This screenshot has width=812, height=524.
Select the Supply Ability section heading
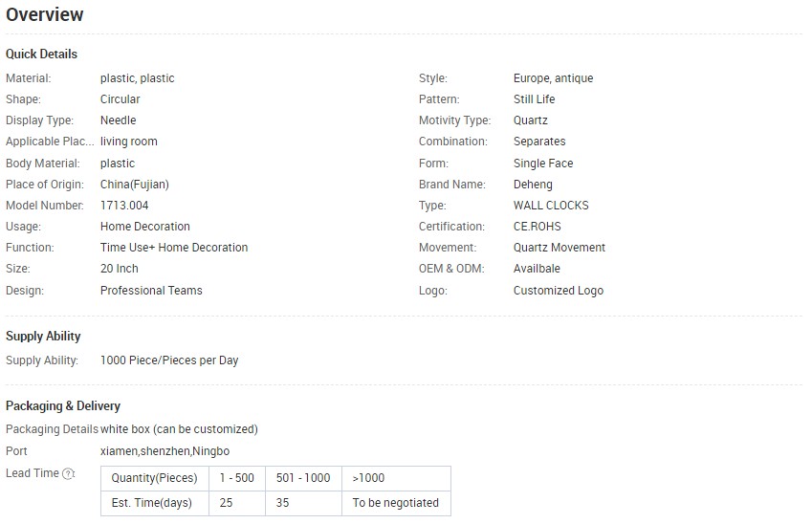click(43, 336)
